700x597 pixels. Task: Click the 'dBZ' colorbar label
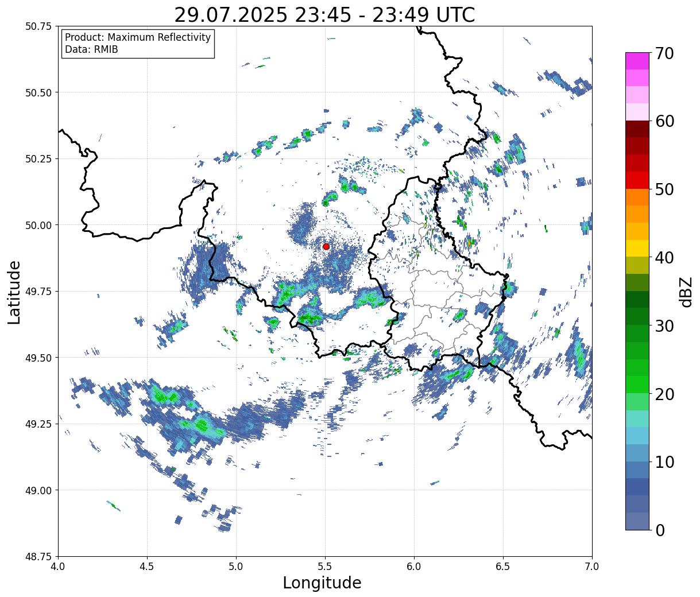click(686, 291)
